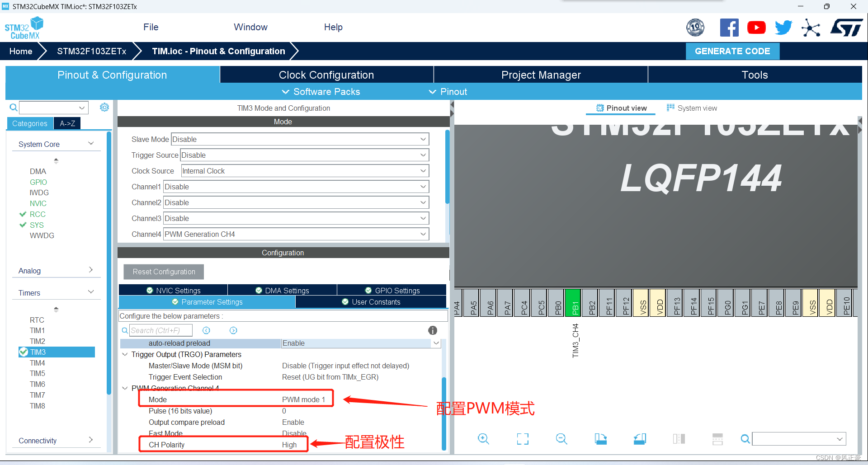Open the NVIC Settings tab

[173, 290]
